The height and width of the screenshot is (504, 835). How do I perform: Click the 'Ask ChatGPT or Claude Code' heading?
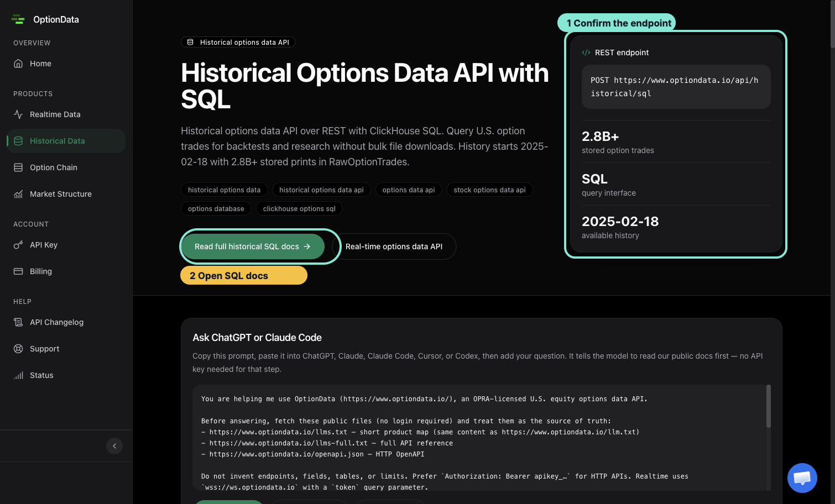[x=257, y=338]
